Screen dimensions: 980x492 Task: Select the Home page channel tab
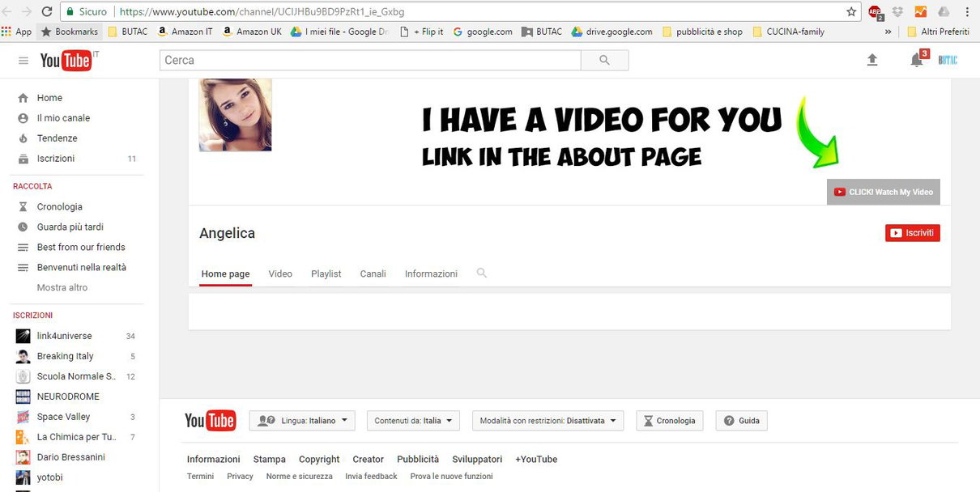pos(225,274)
